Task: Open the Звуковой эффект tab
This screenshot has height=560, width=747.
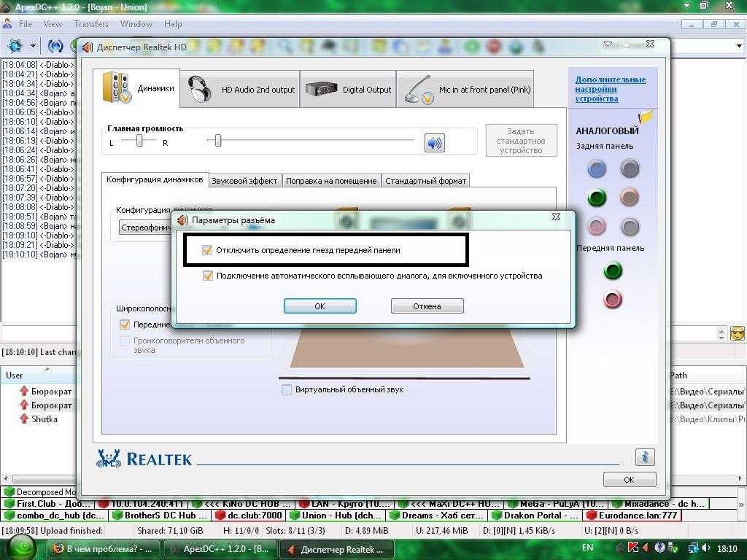Action: pos(244,181)
